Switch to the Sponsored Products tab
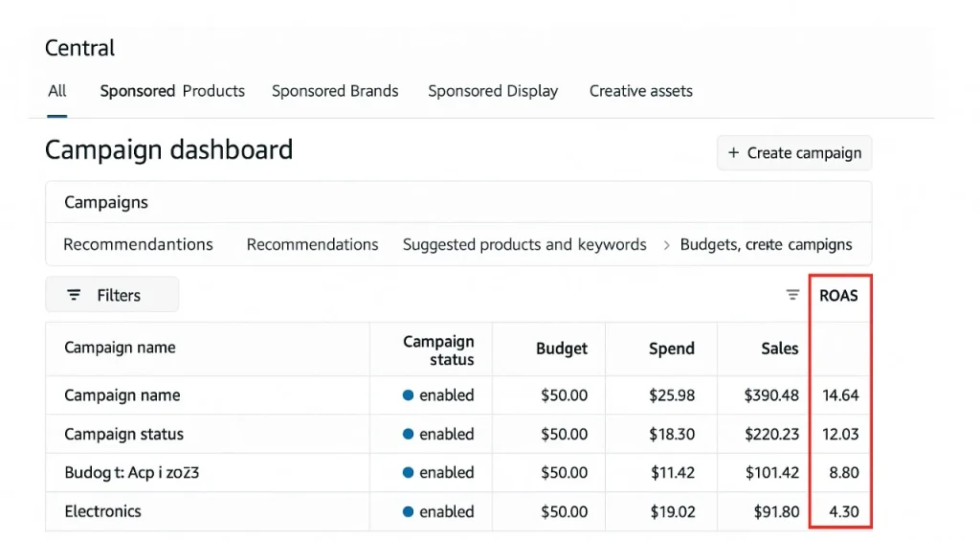 pos(172,91)
